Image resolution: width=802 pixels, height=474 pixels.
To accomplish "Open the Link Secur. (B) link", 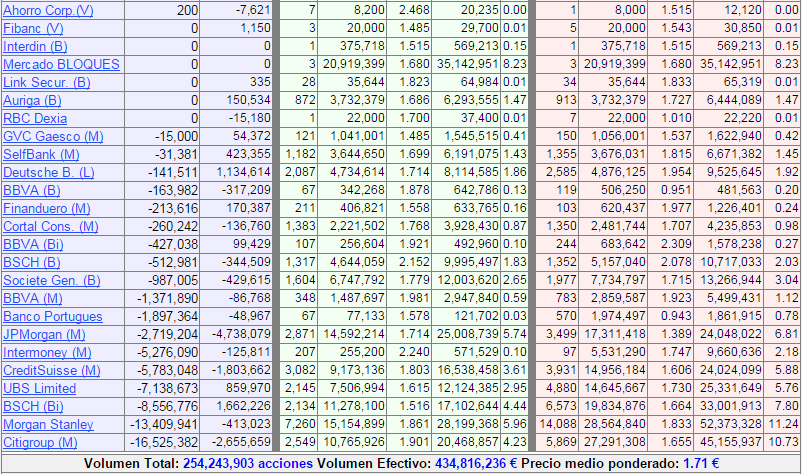I will 47,82.
